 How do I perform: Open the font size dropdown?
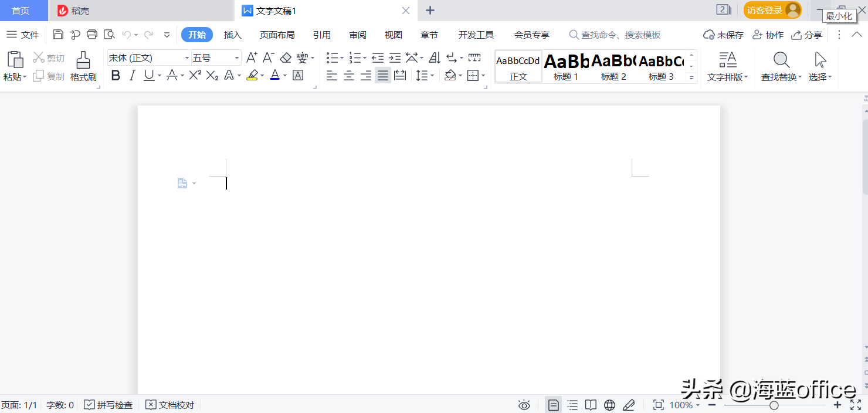(237, 58)
